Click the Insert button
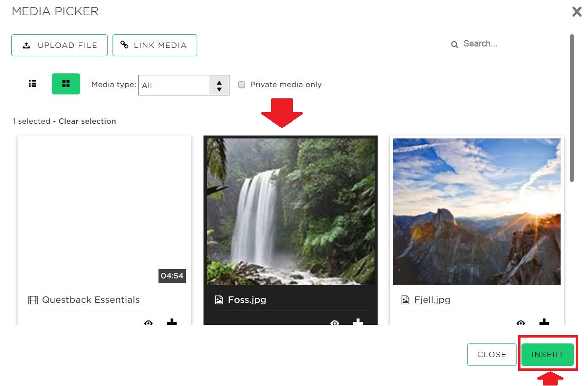 click(x=547, y=355)
